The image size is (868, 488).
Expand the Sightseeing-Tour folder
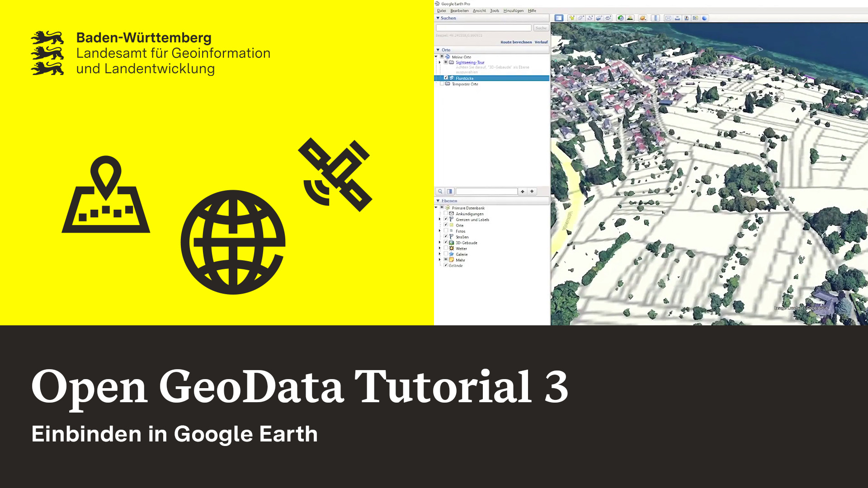(441, 62)
